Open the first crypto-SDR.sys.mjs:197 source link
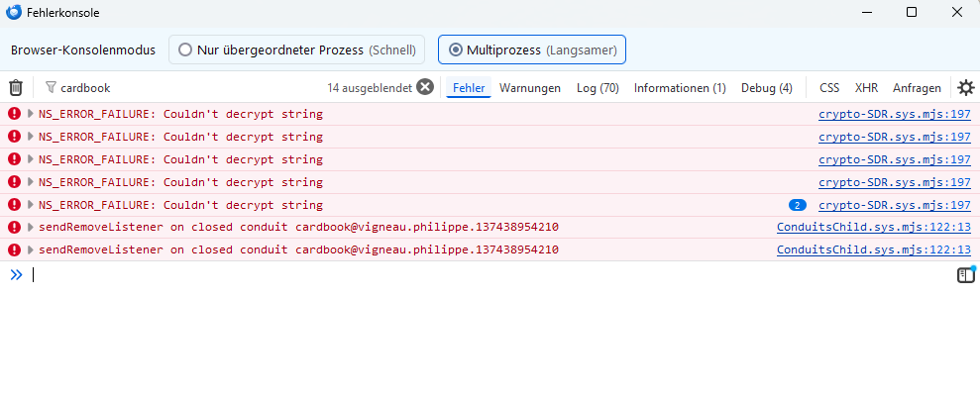Screen dimensions: 980x398 (894, 114)
